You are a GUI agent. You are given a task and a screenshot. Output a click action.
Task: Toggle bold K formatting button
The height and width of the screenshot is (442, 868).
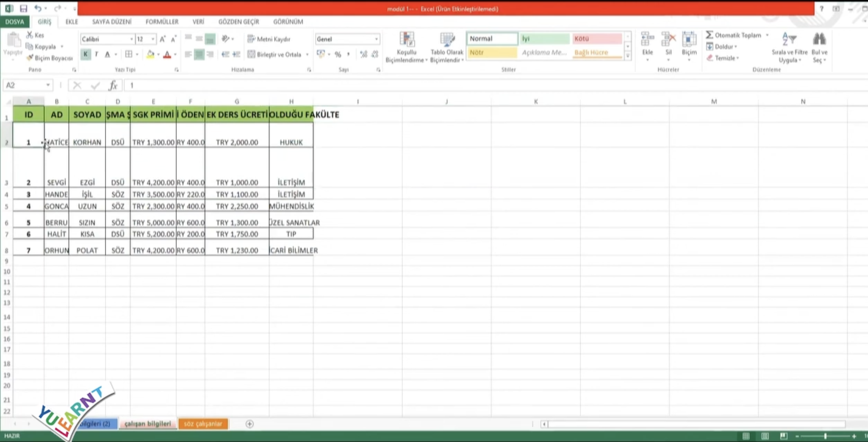point(86,54)
